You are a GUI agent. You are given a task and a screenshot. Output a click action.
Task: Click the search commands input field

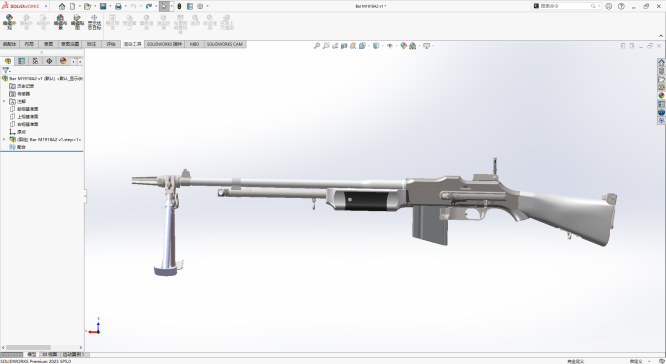point(566,6)
